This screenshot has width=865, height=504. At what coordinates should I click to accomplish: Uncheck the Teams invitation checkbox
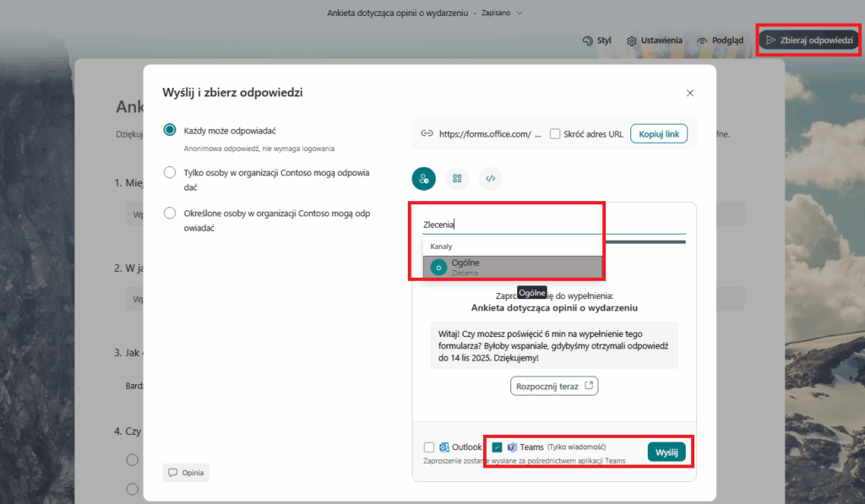[x=497, y=447]
